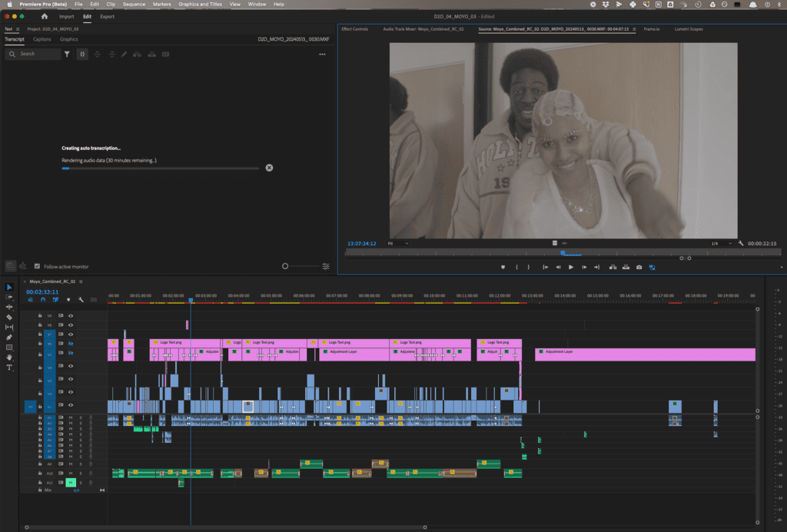Image resolution: width=787 pixels, height=532 pixels.
Task: Add a marker in the Source monitor
Action: pyautogui.click(x=503, y=268)
